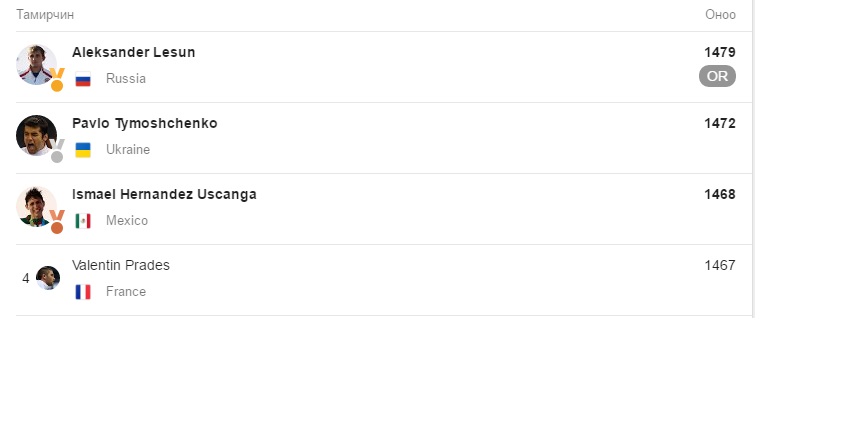
Task: Click the Mexico flag icon
Action: tap(83, 221)
